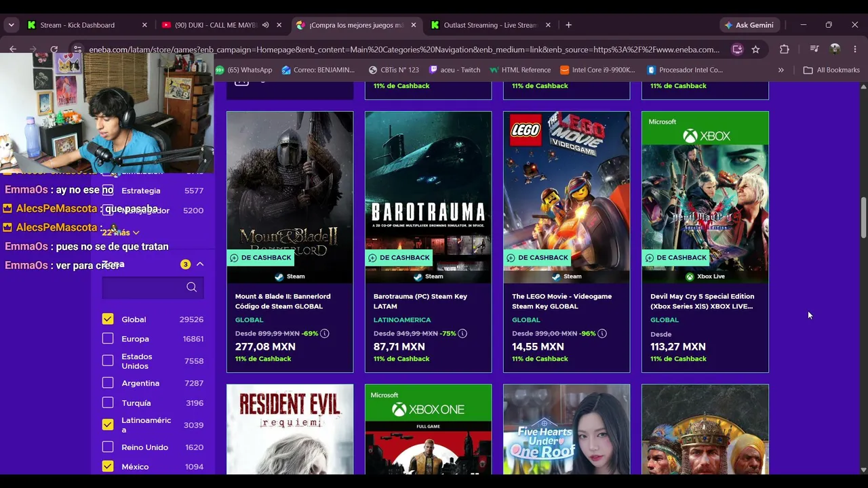Screen dimensions: 868x488
Task: Switch to the Outlast Streaming tab
Action: pyautogui.click(x=490, y=25)
